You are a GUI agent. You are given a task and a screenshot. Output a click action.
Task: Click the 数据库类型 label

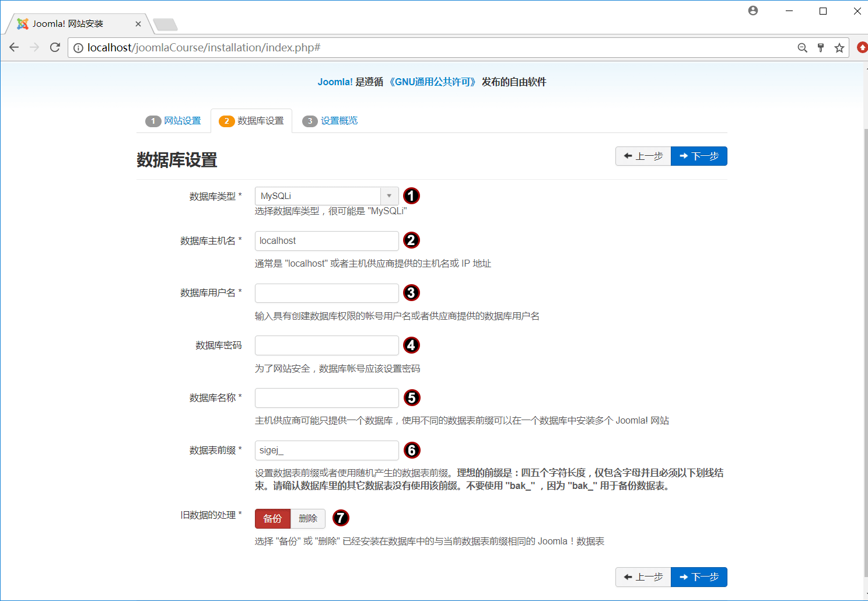pyautogui.click(x=215, y=197)
